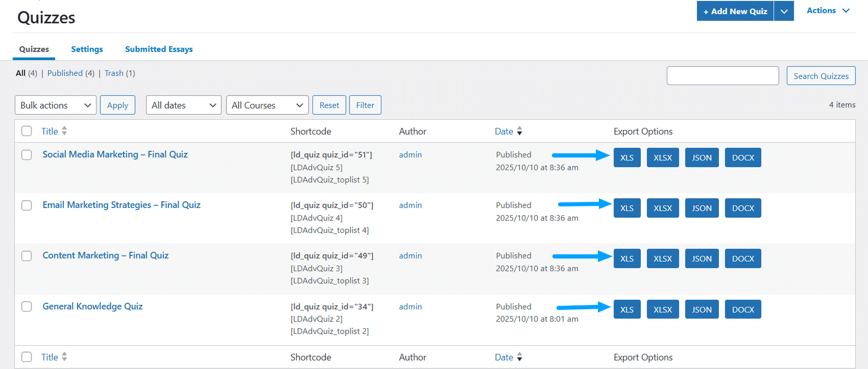Sort by the top Title column header
The image size is (868, 369).
point(49,131)
